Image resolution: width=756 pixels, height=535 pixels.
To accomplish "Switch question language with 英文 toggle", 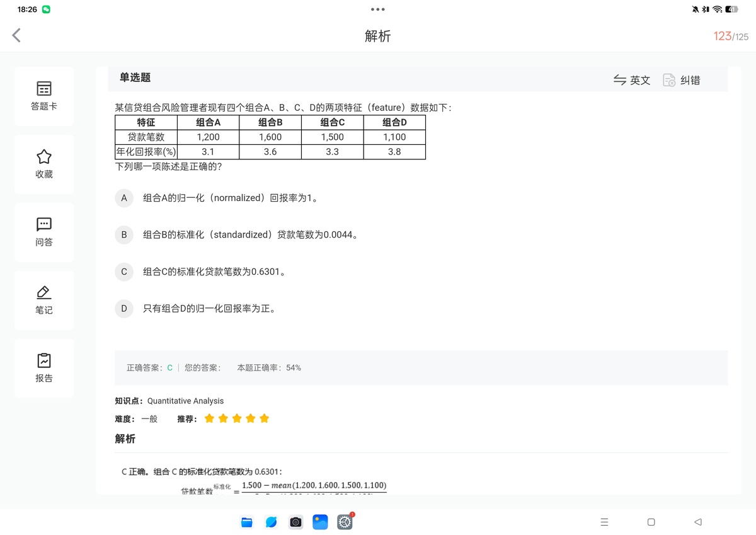I will (x=632, y=80).
